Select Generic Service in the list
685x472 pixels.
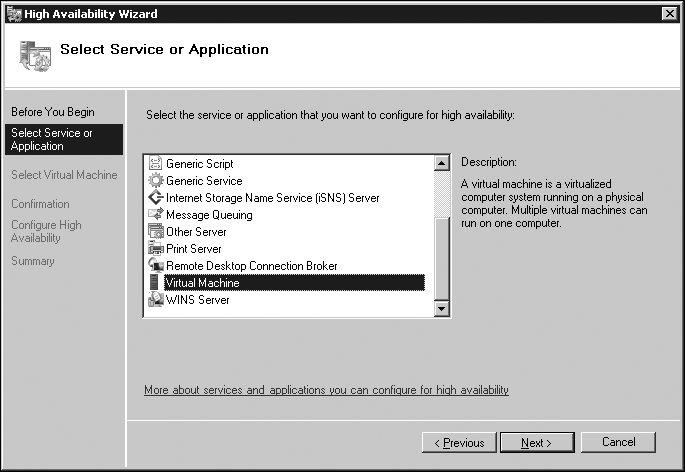point(204,180)
